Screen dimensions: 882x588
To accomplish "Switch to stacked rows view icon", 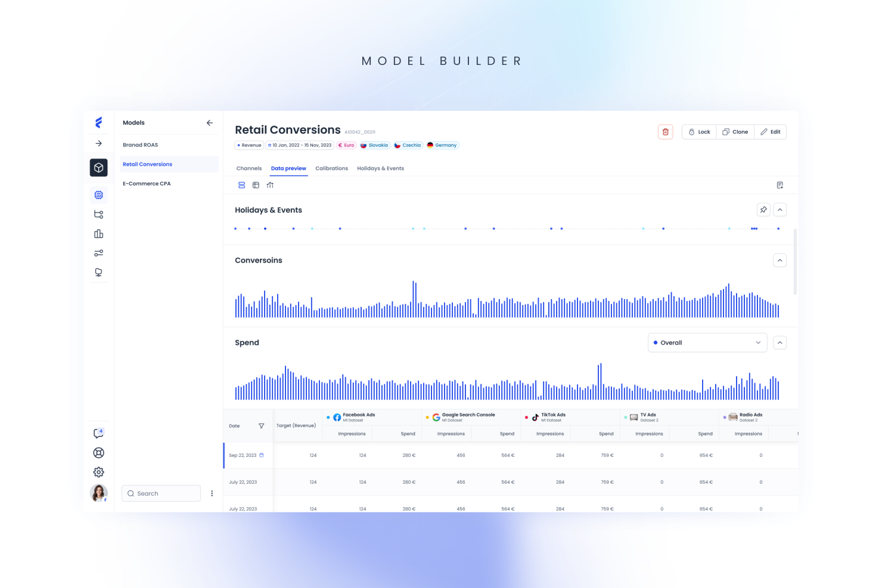I will 241,185.
